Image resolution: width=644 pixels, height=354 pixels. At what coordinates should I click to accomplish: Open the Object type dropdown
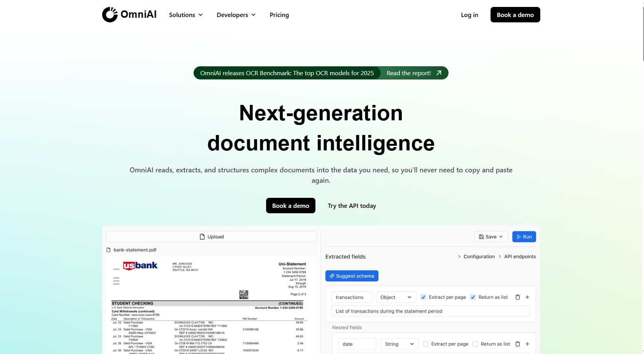point(396,297)
